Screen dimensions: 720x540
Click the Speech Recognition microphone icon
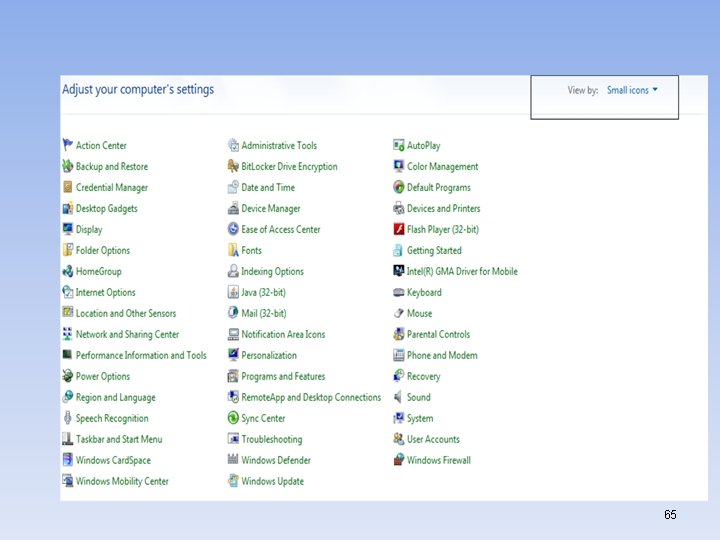68,418
